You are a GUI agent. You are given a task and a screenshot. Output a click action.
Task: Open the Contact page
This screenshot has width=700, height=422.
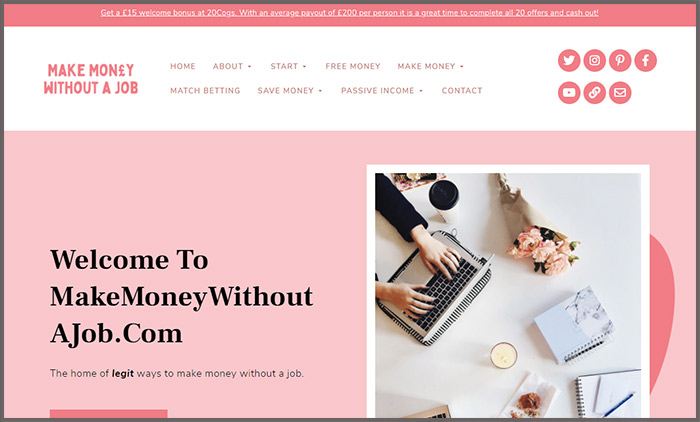[462, 91]
